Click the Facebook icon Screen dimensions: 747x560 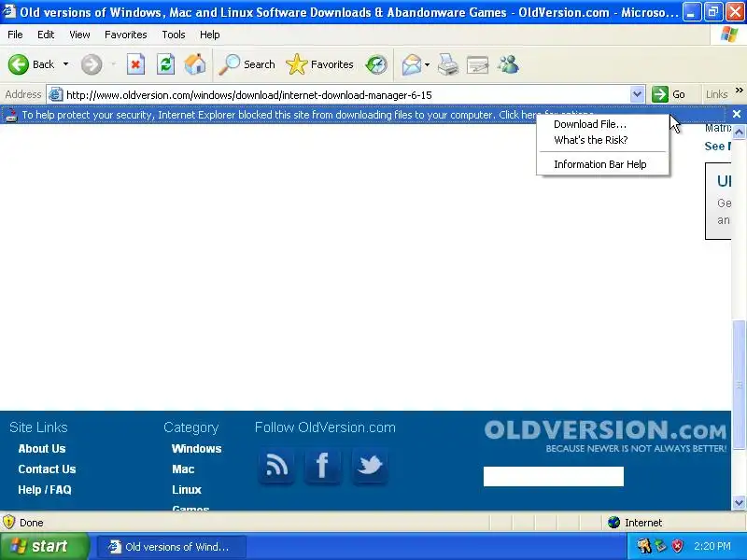tap(322, 465)
